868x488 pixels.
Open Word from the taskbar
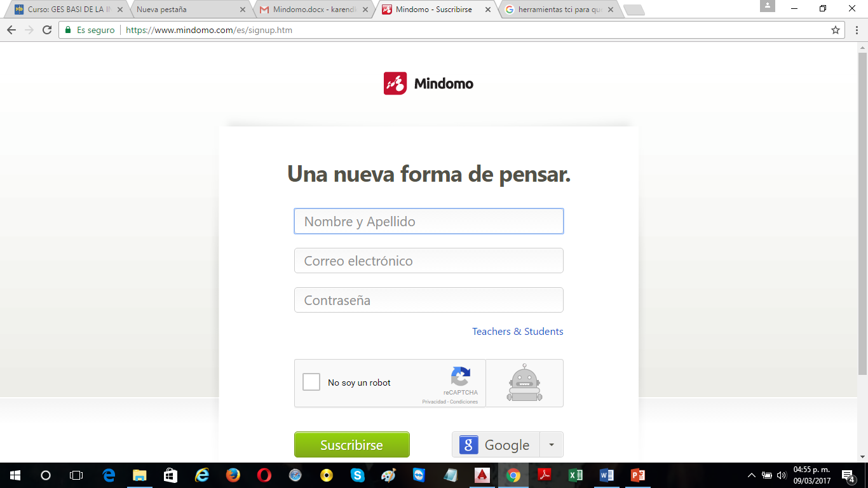coord(607,475)
